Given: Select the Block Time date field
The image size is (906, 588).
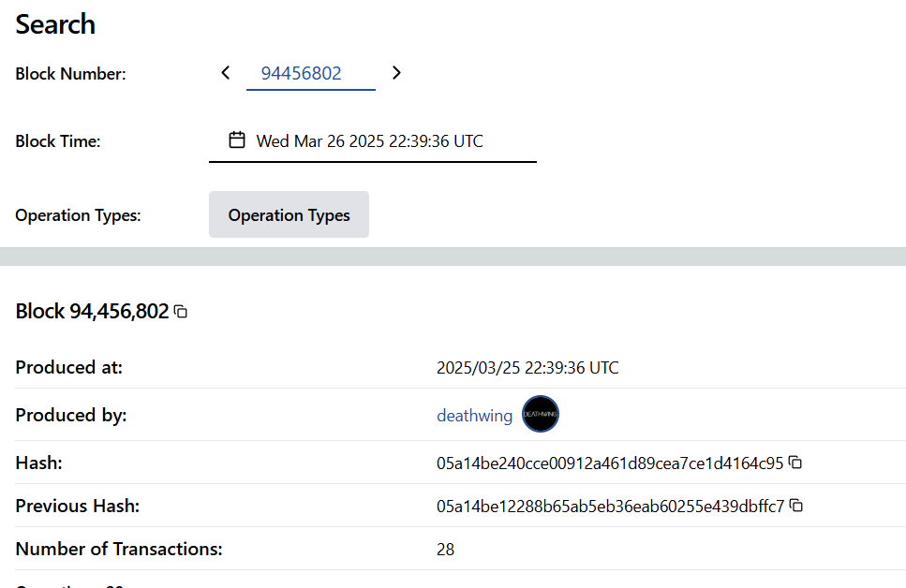Looking at the screenshot, I should tap(370, 141).
